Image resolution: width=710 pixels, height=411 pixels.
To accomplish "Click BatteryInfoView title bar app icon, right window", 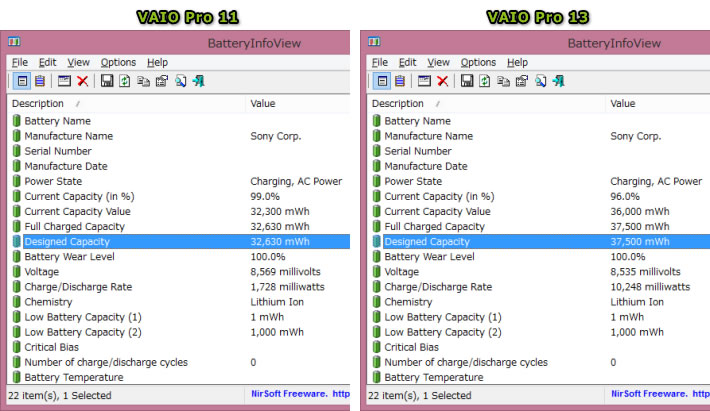I will [374, 42].
